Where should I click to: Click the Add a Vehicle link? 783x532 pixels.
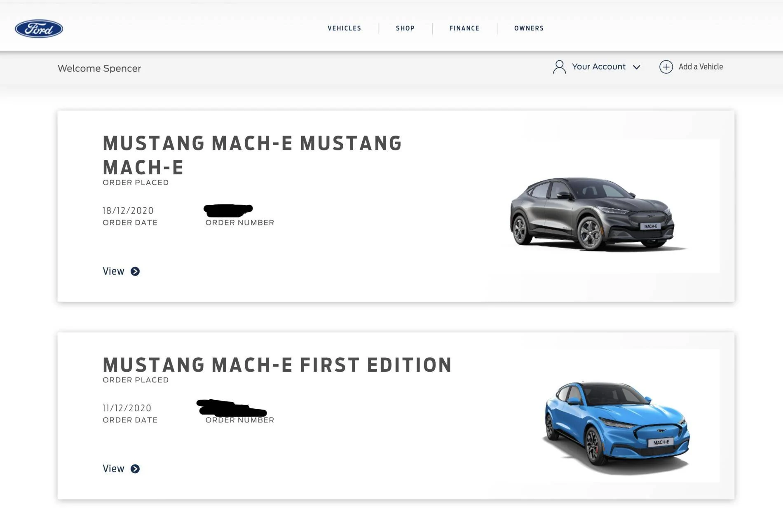tap(701, 67)
